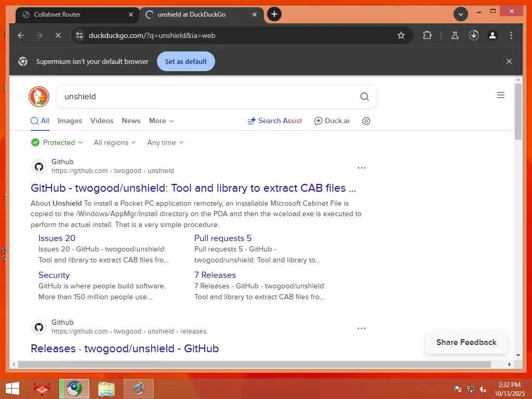Open File Explorer from taskbar
This screenshot has height=399, width=532.
click(x=106, y=389)
